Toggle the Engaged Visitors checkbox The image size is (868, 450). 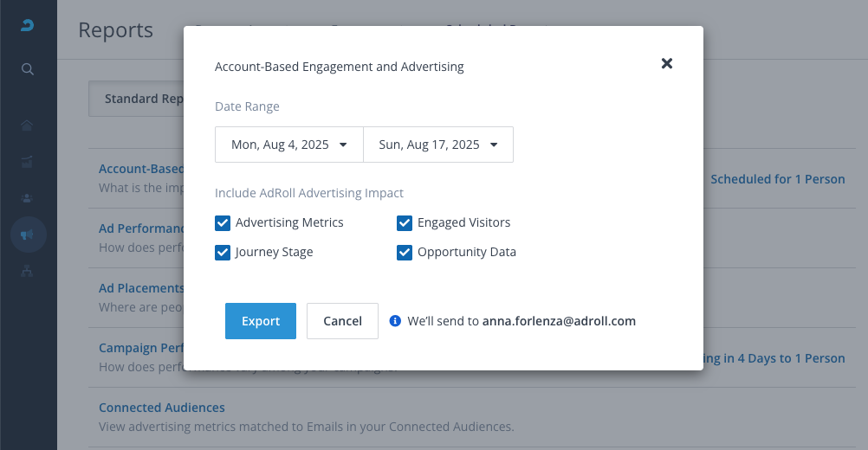[x=405, y=223]
